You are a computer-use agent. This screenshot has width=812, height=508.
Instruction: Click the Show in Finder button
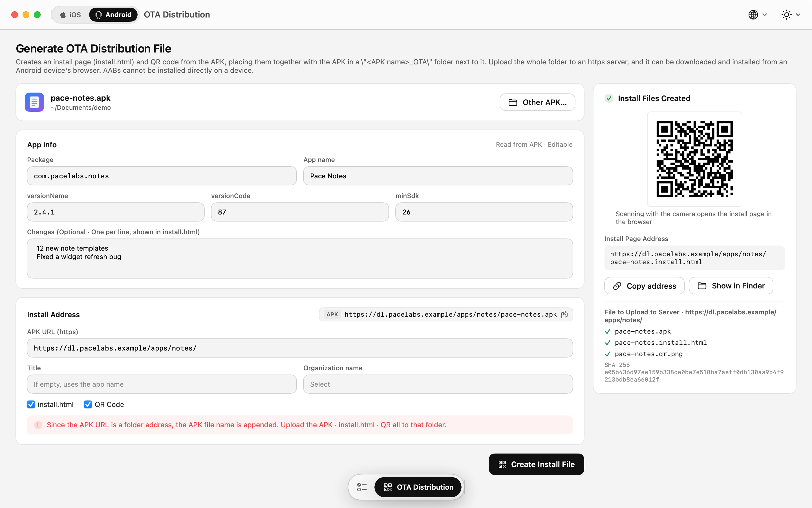coord(731,286)
